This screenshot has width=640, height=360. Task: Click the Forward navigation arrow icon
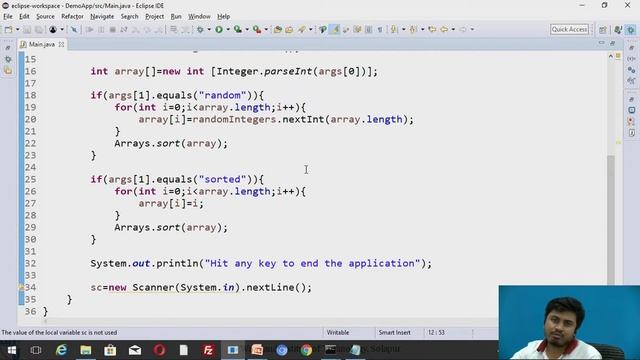[x=463, y=29]
